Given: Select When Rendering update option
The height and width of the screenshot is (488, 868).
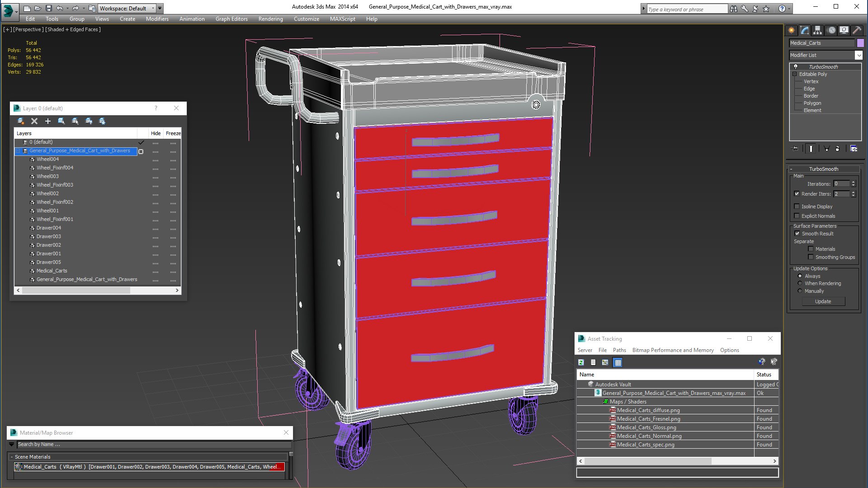Looking at the screenshot, I should point(800,283).
